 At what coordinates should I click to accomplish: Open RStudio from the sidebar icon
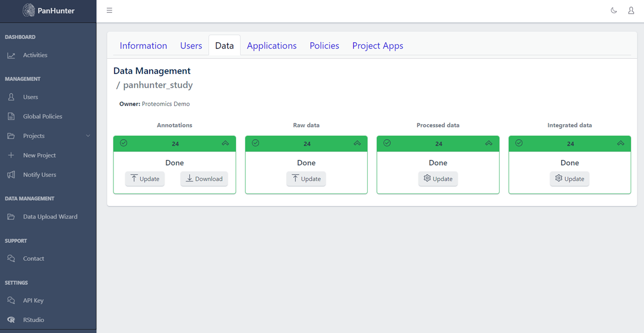point(10,320)
